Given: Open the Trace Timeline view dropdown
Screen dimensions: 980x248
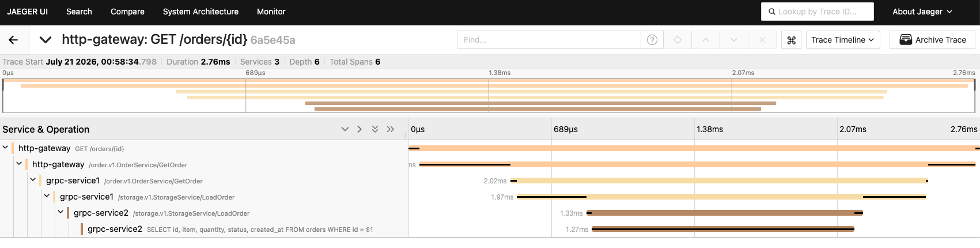Looking at the screenshot, I should [x=842, y=40].
